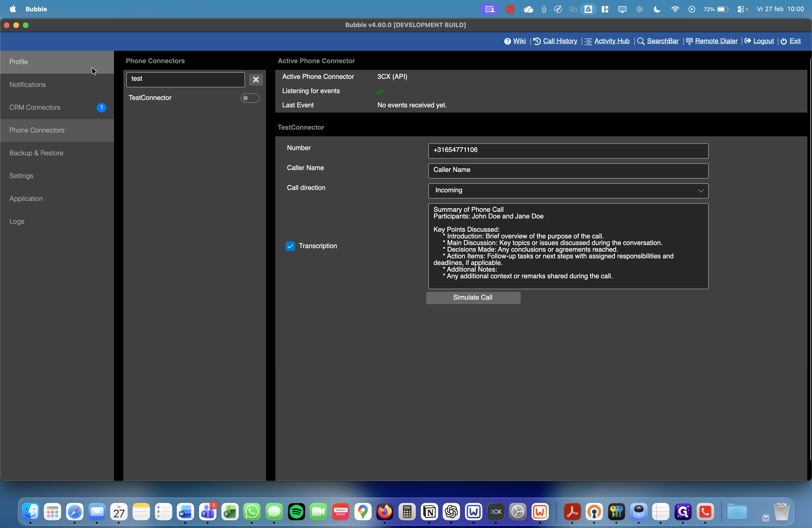The width and height of the screenshot is (812, 528).
Task: Click the Logout arrow icon
Action: (747, 41)
